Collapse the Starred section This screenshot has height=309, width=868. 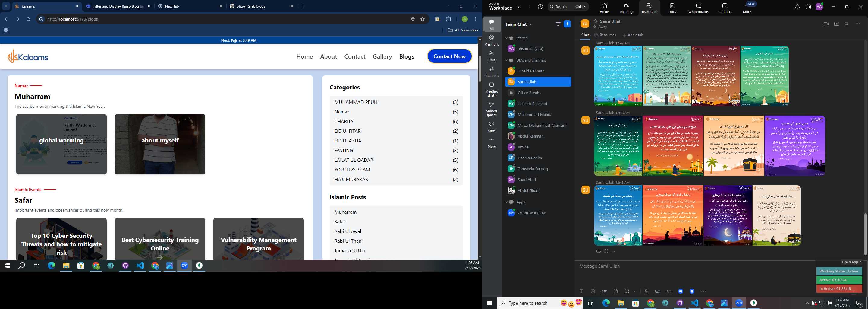506,38
